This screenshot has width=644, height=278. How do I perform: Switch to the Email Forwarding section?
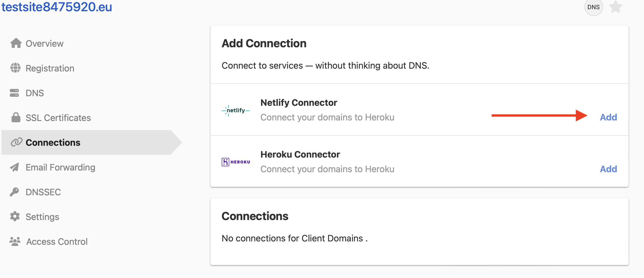(x=60, y=167)
